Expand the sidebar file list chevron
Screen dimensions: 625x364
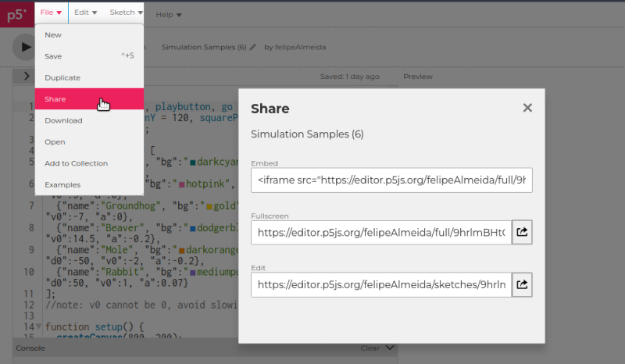click(26, 77)
